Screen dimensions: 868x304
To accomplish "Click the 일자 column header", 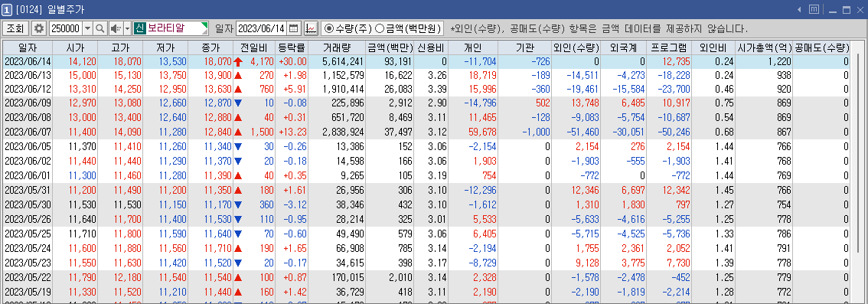I will pos(27,47).
